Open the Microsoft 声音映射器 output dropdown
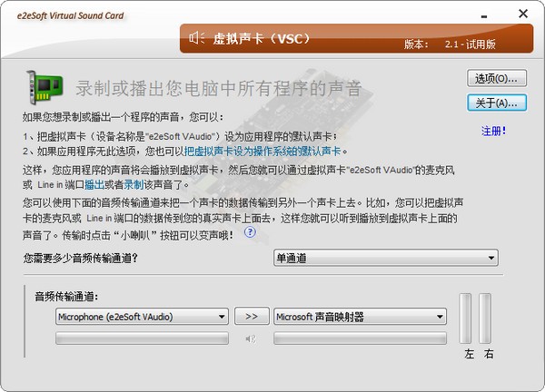 (x=360, y=317)
